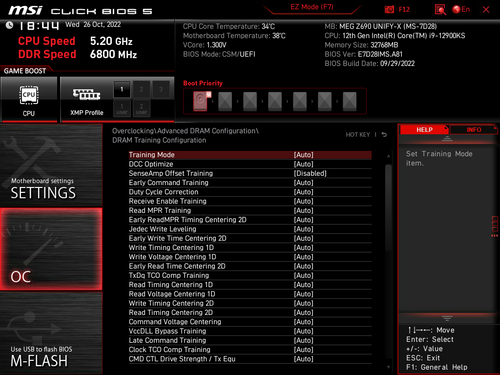
Task: Click the settings list scrollbar thumb
Action: [388, 207]
